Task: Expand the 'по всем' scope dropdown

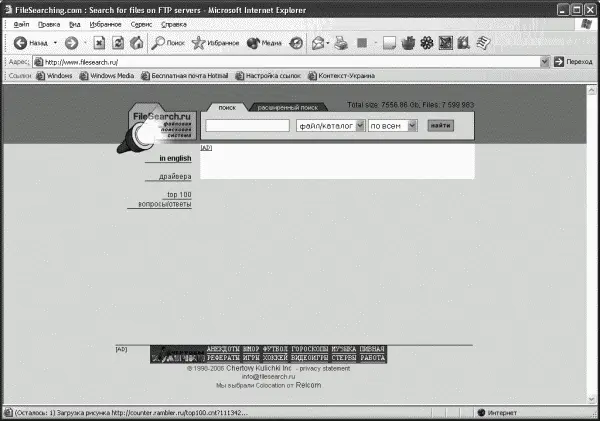Action: point(391,126)
